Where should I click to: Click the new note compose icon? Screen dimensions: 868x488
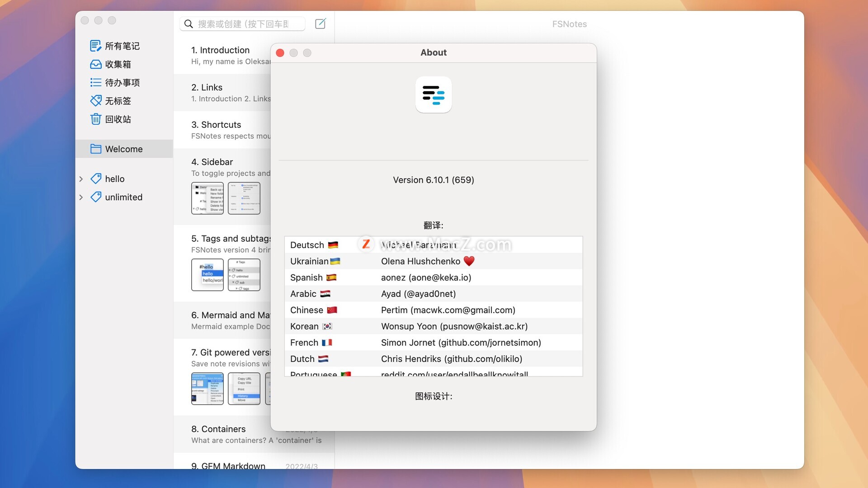click(320, 23)
